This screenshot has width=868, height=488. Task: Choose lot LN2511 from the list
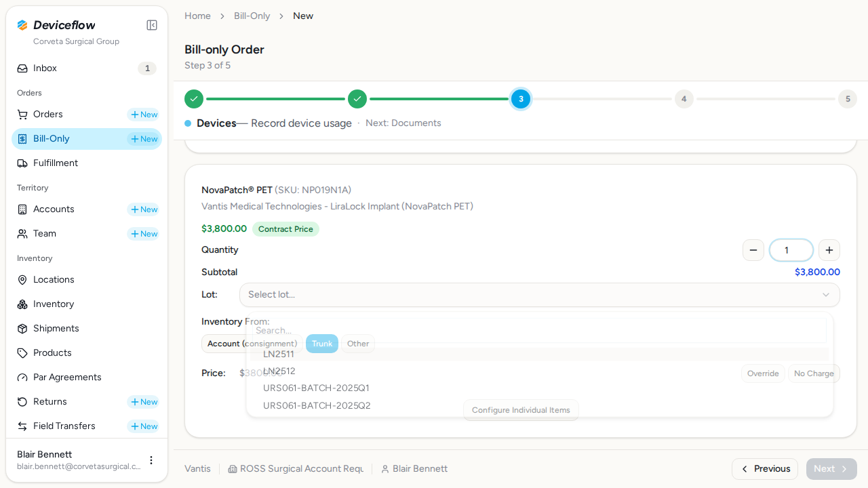coord(540,354)
